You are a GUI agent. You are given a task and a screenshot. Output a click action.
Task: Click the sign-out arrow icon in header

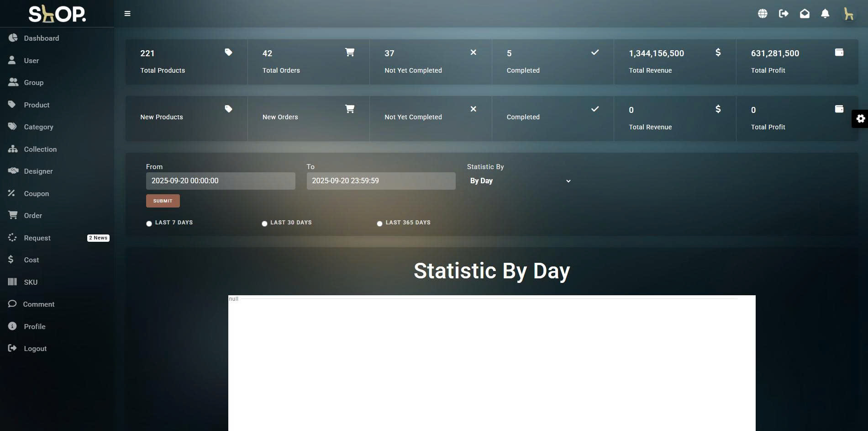(x=784, y=14)
